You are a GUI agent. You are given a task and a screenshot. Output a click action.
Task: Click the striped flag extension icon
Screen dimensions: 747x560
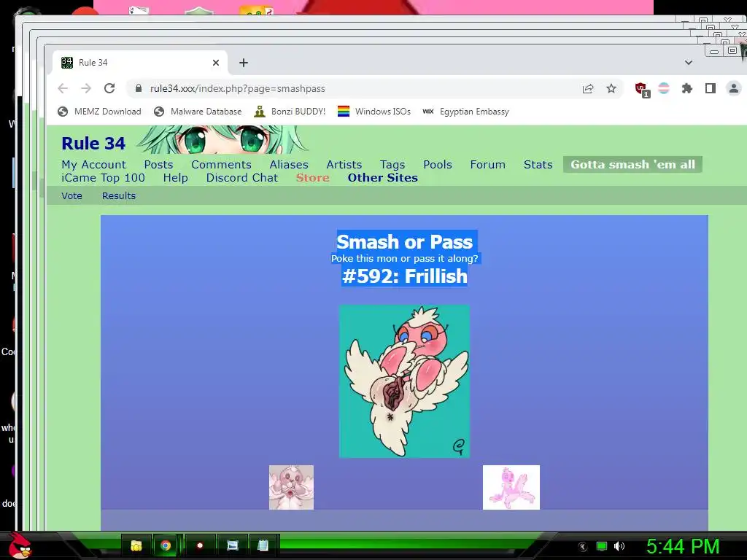tap(664, 88)
